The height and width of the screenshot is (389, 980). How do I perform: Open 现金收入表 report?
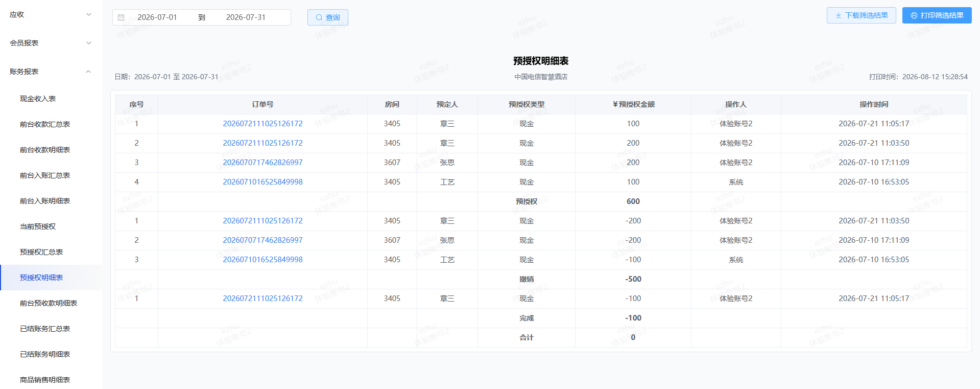pyautogui.click(x=38, y=99)
